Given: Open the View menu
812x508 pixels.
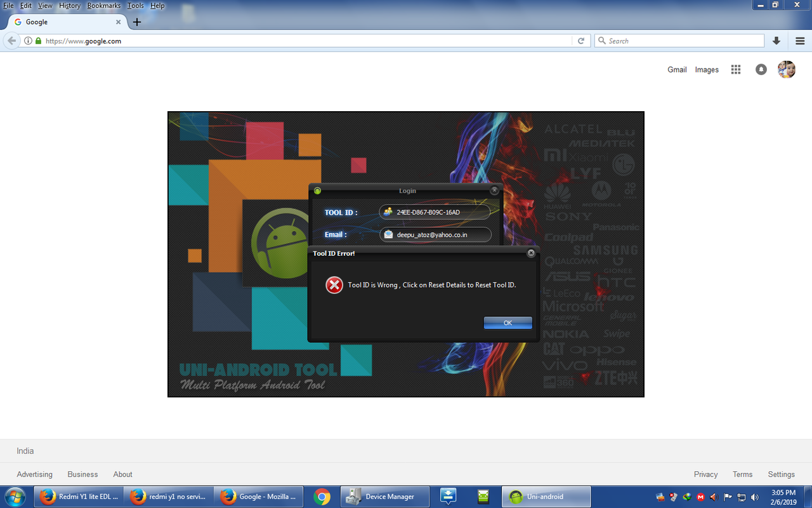Looking at the screenshot, I should (45, 6).
